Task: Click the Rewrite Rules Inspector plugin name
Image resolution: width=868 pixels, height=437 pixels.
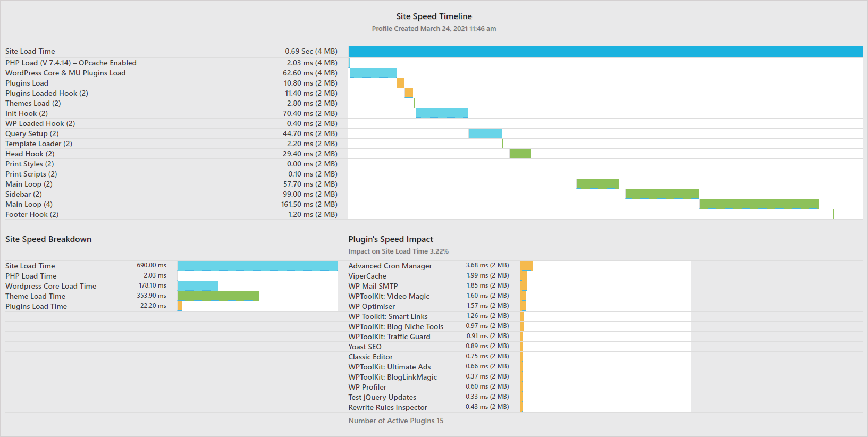Action: click(x=387, y=407)
